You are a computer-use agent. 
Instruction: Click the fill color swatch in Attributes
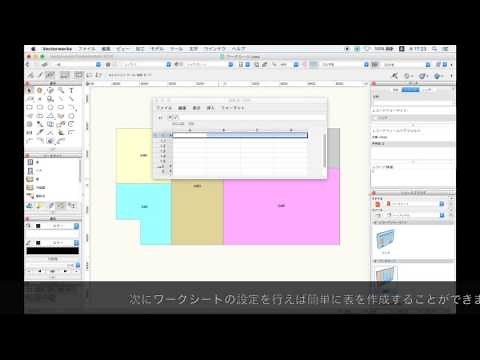[x=38, y=226]
